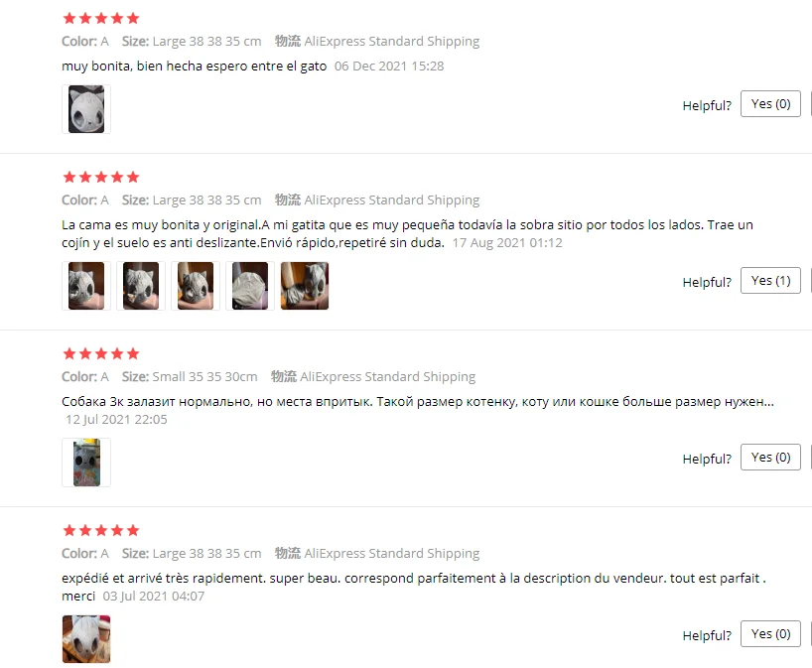Image resolution: width=812 pixels, height=668 pixels.
Task: Click the star rating of the 06 Dec 2021 review
Action: (x=101, y=19)
